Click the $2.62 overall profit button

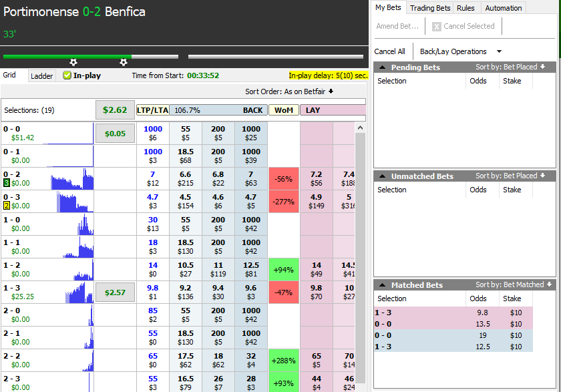pyautogui.click(x=115, y=110)
